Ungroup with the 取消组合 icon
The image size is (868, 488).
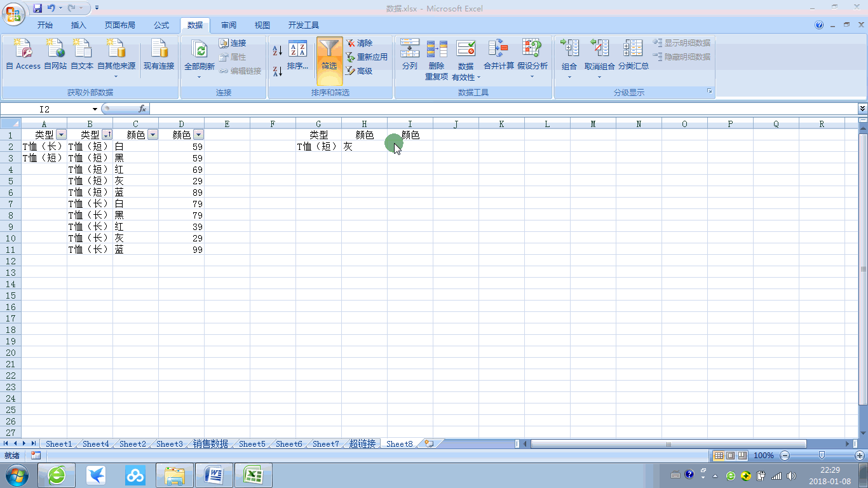(599, 48)
